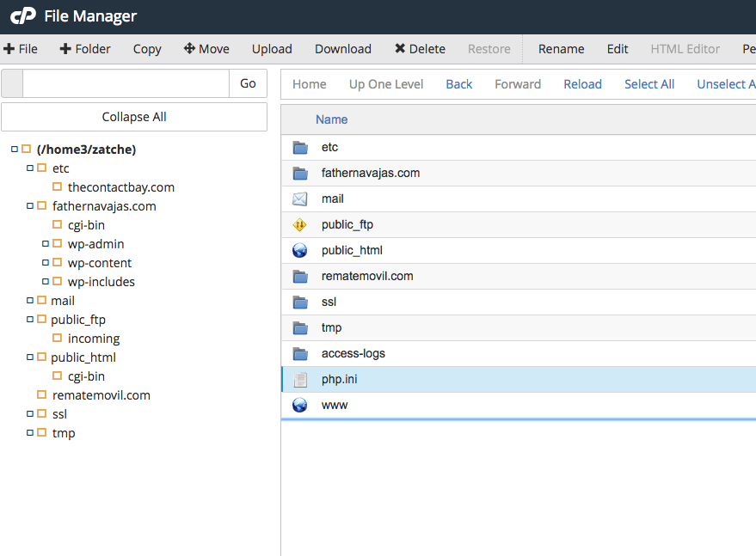Image resolution: width=756 pixels, height=556 pixels.
Task: Click Delete in the top toolbar
Action: click(x=420, y=49)
